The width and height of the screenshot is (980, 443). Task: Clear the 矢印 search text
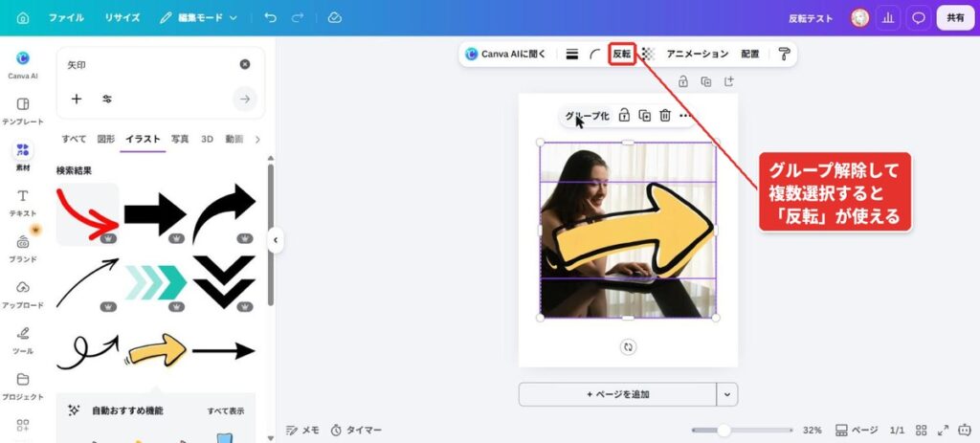pyautogui.click(x=245, y=64)
